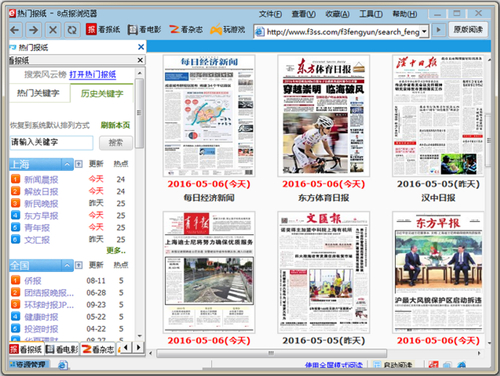Click the 刷新本页 link
Image resolution: width=500 pixels, height=376 pixels.
tap(115, 125)
